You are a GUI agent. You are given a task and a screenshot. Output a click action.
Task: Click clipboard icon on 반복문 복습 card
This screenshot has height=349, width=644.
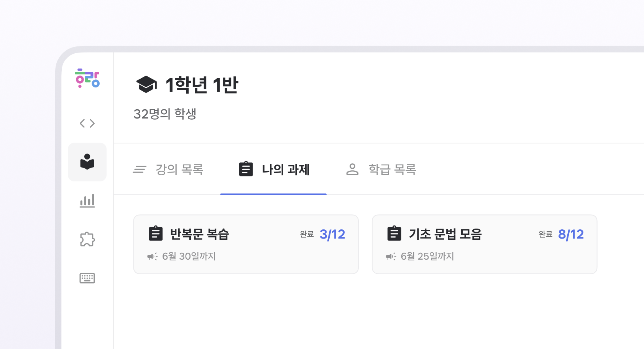(x=155, y=234)
